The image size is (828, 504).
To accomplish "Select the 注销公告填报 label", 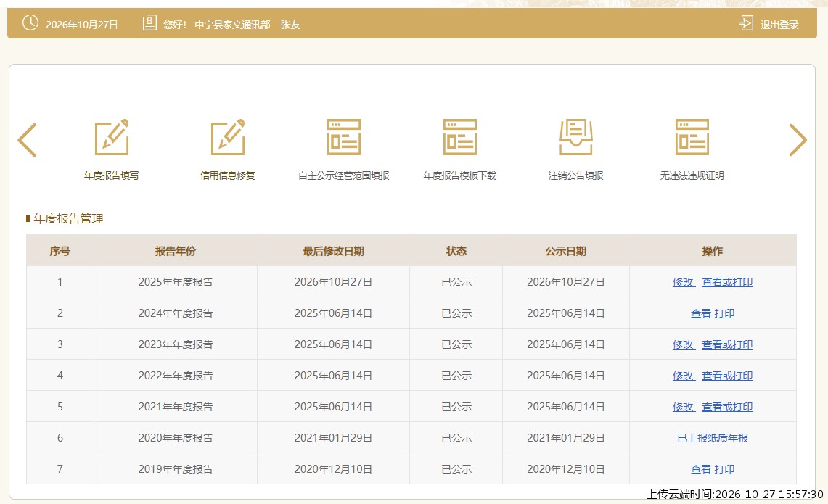I will pos(576,175).
